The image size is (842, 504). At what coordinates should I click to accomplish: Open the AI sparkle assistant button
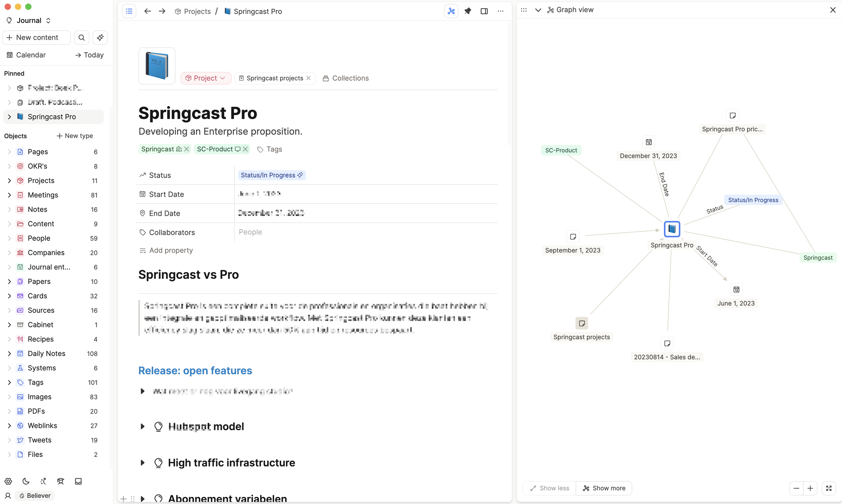pos(100,37)
